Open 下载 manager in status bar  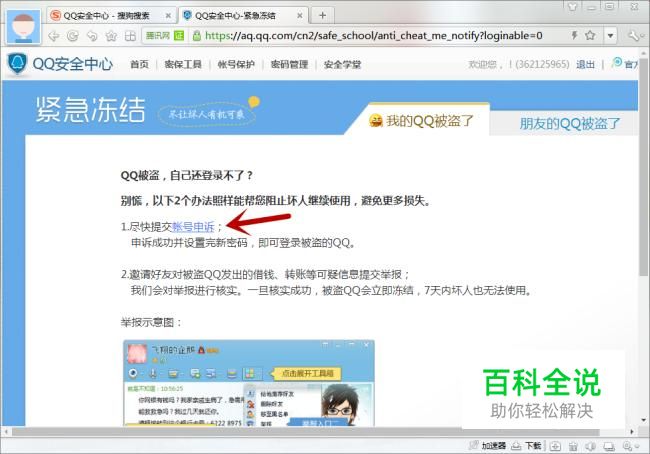tap(526, 446)
